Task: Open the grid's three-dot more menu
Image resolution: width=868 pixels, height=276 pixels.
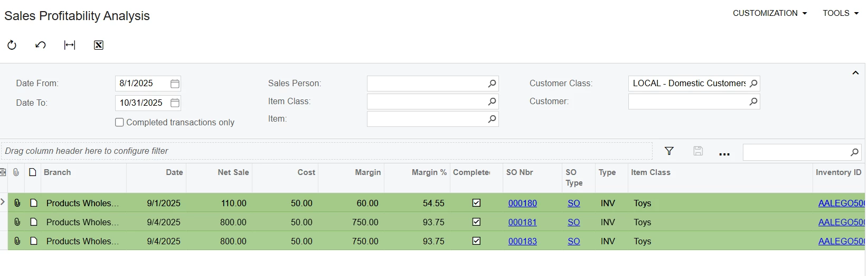Action: point(724,154)
